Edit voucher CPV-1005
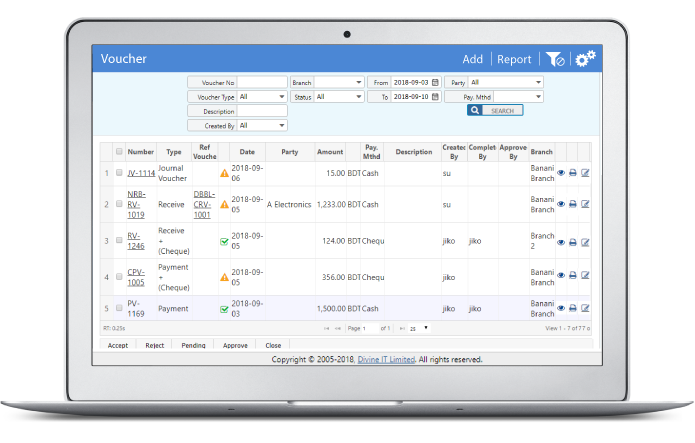The height and width of the screenshot is (443, 695). coord(585,275)
